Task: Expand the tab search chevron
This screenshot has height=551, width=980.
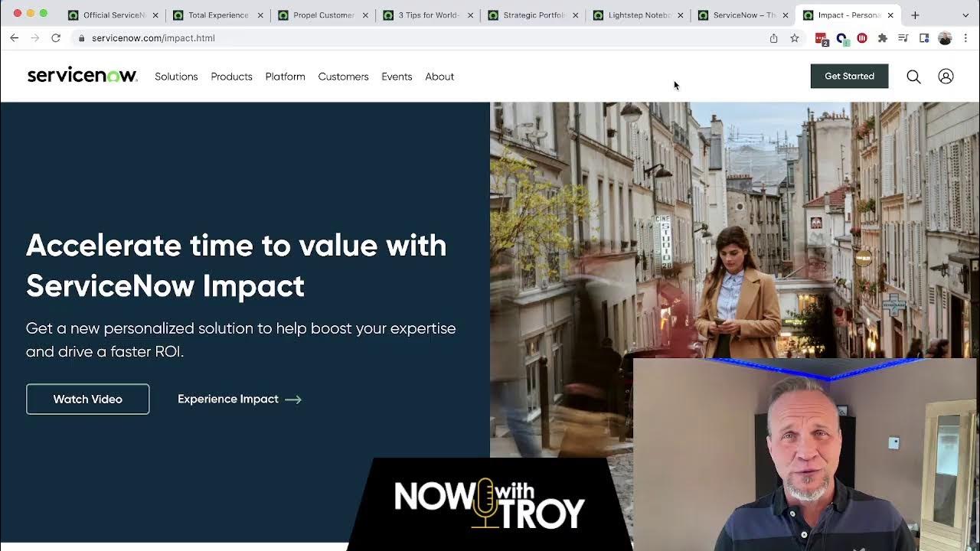Action: pyautogui.click(x=965, y=15)
